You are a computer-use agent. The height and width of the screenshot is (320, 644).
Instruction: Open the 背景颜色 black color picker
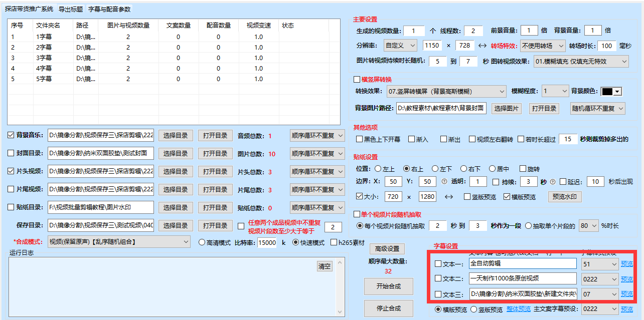tap(611, 91)
